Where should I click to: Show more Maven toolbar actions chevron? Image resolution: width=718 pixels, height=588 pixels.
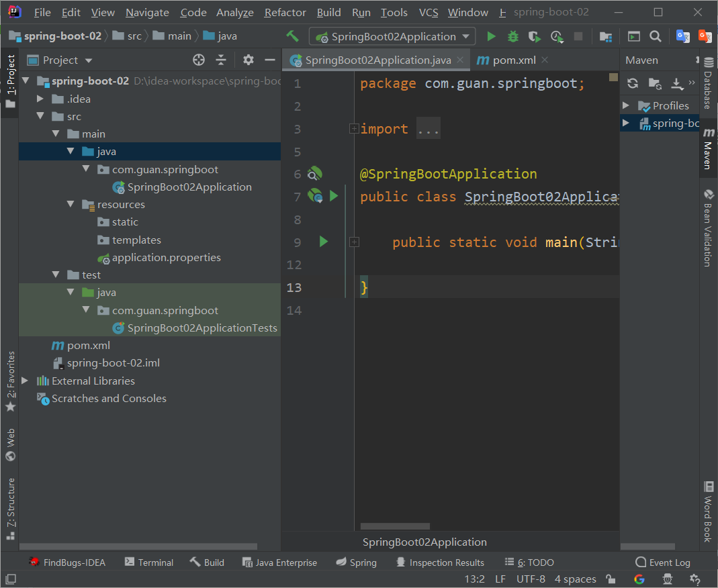(x=692, y=83)
